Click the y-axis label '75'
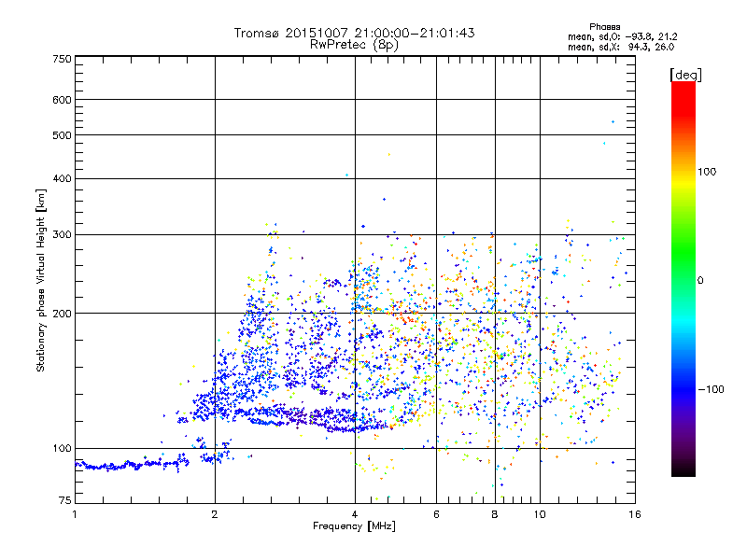The width and height of the screenshot is (747, 560). 65,500
